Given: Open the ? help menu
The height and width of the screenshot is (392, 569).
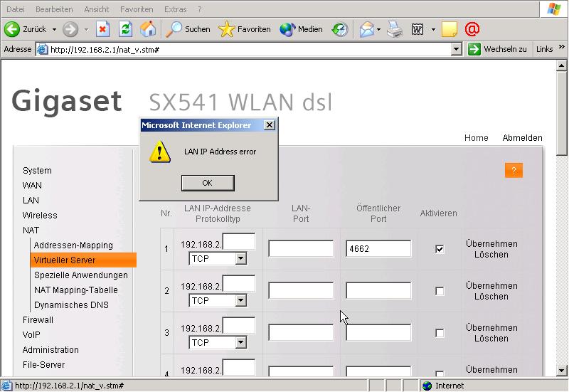Looking at the screenshot, I should tap(199, 9).
